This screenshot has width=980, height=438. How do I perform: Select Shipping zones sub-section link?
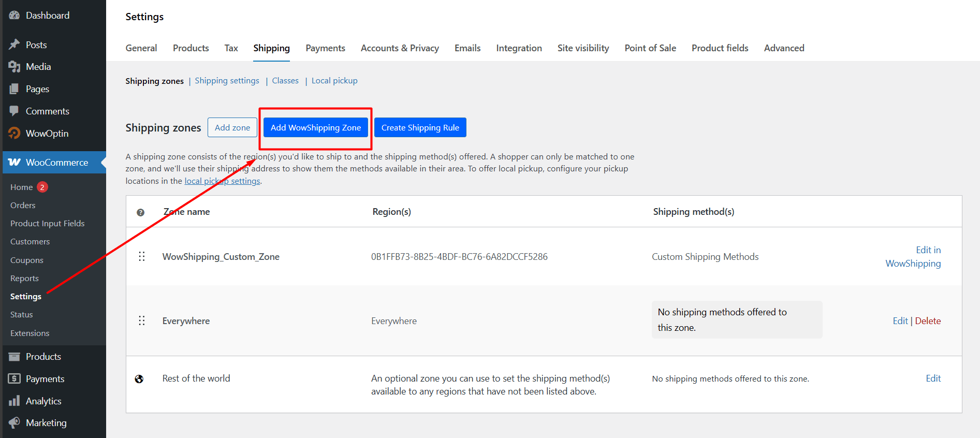pyautogui.click(x=155, y=81)
